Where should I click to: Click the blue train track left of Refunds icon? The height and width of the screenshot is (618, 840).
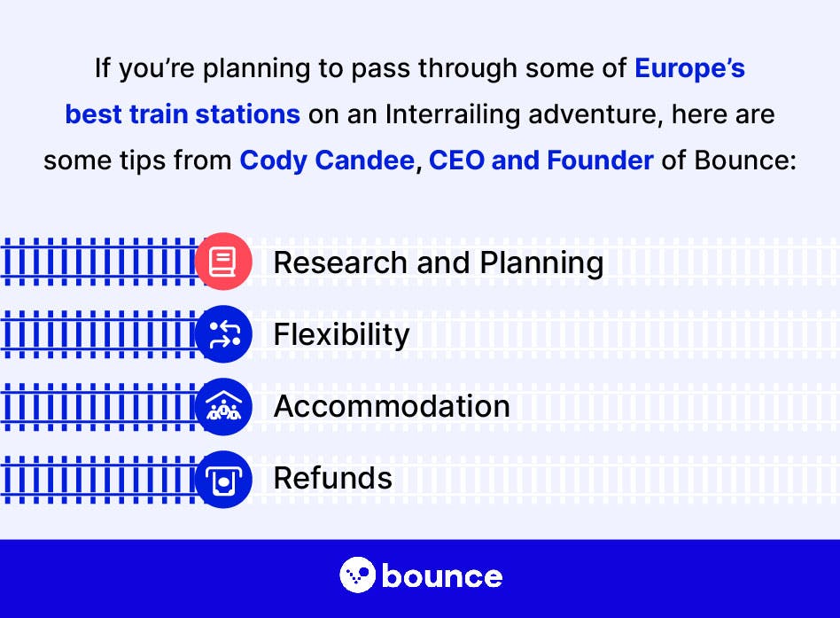tap(97, 479)
